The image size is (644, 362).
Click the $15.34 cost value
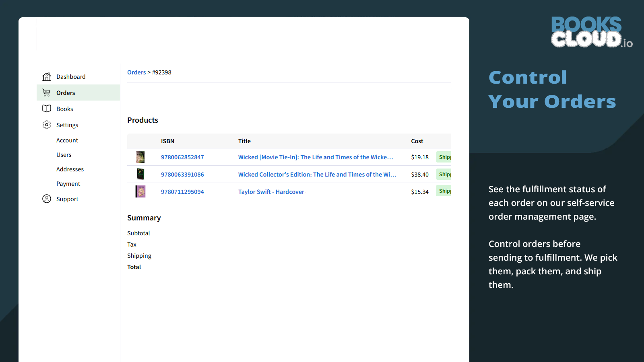[x=420, y=192]
